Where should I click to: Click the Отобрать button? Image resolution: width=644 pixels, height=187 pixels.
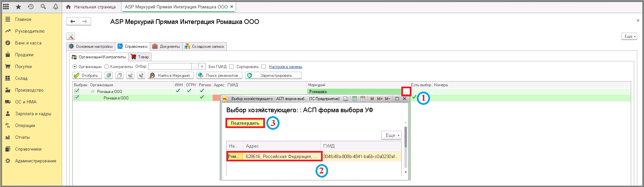coord(87,75)
